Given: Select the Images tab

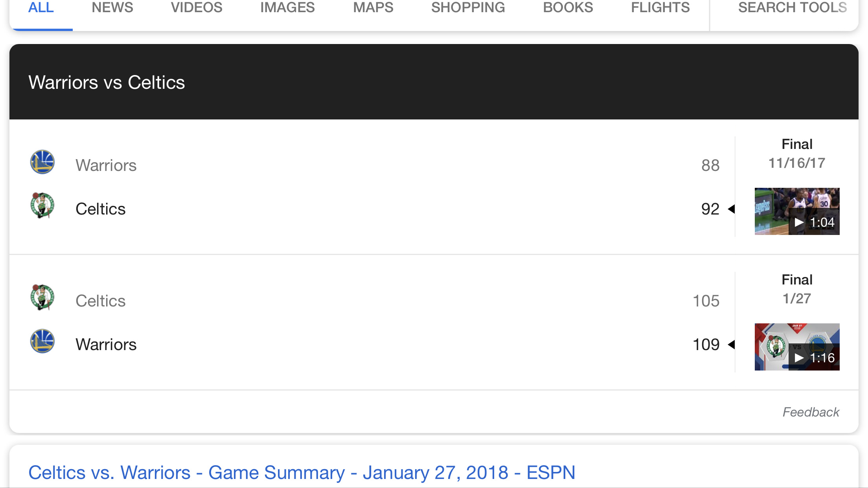Looking at the screenshot, I should pos(287,8).
